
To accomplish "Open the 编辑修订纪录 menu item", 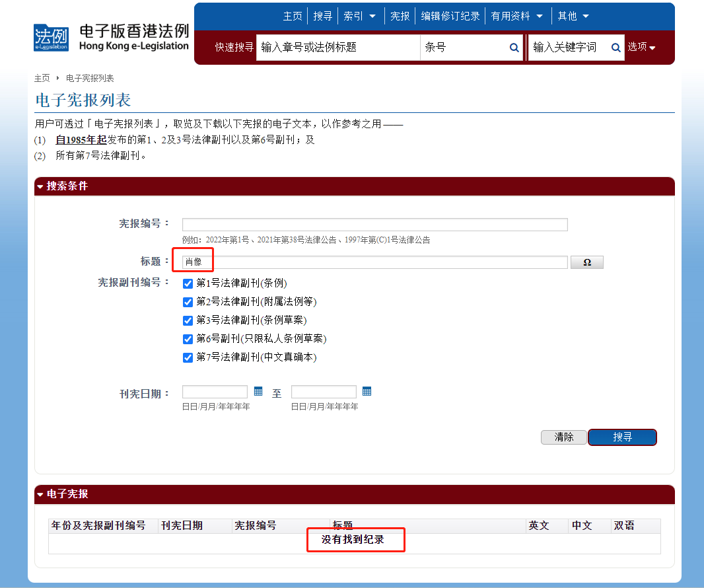I will point(450,16).
